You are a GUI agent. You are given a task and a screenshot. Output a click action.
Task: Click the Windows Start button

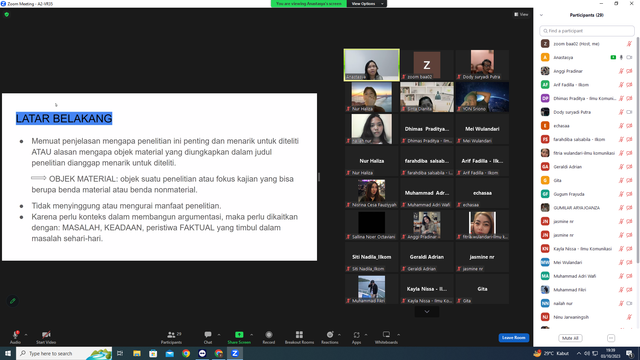pos(8,353)
